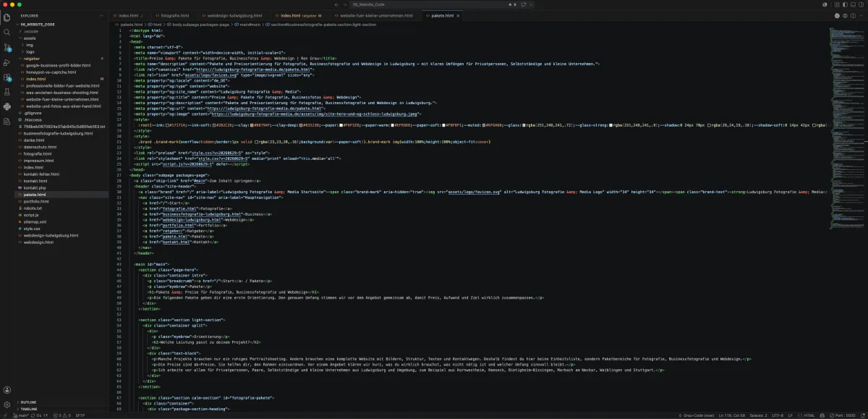Click the notifications bell in status bar
This screenshot has width=868, height=419.
tap(863, 415)
